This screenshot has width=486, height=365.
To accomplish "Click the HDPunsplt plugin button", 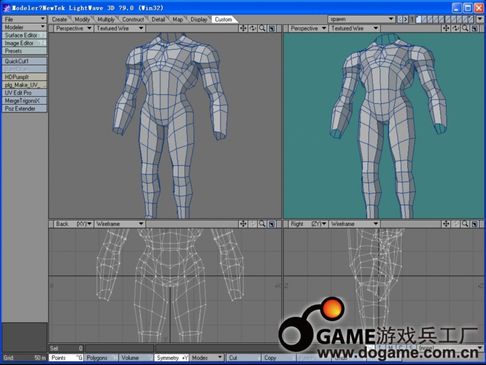I will [24, 77].
